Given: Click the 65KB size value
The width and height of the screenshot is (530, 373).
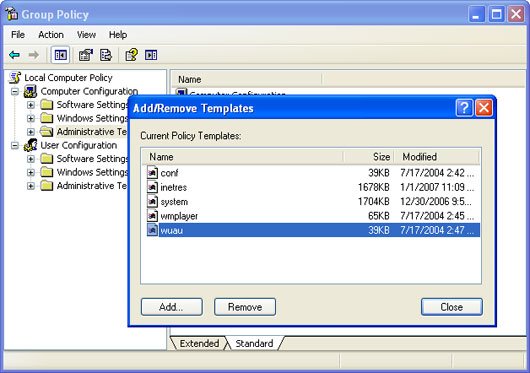Looking at the screenshot, I should click(x=379, y=216).
